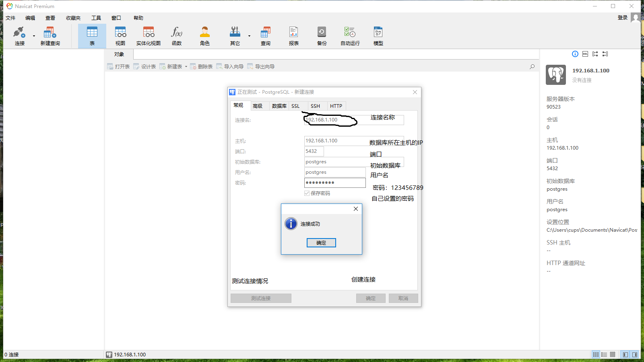
Task: Close the 连接成功 message box
Action: point(356,209)
